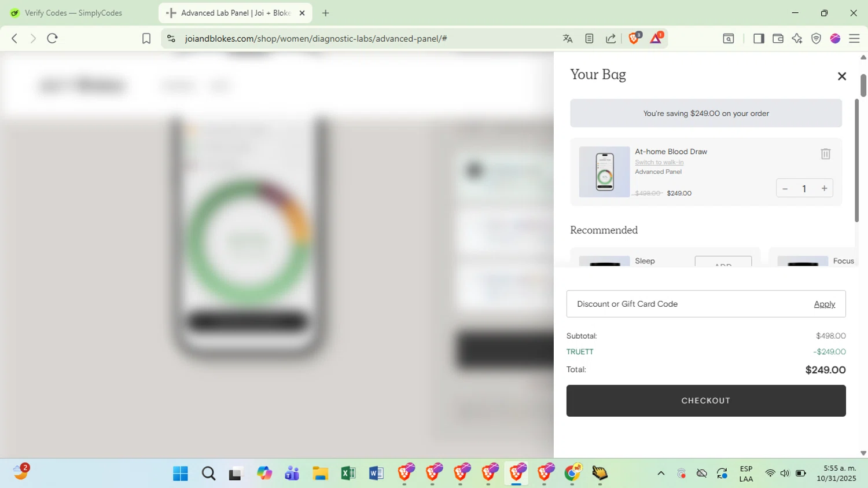
Task: Open clock showing 5:55 a. m.
Action: coord(836,474)
